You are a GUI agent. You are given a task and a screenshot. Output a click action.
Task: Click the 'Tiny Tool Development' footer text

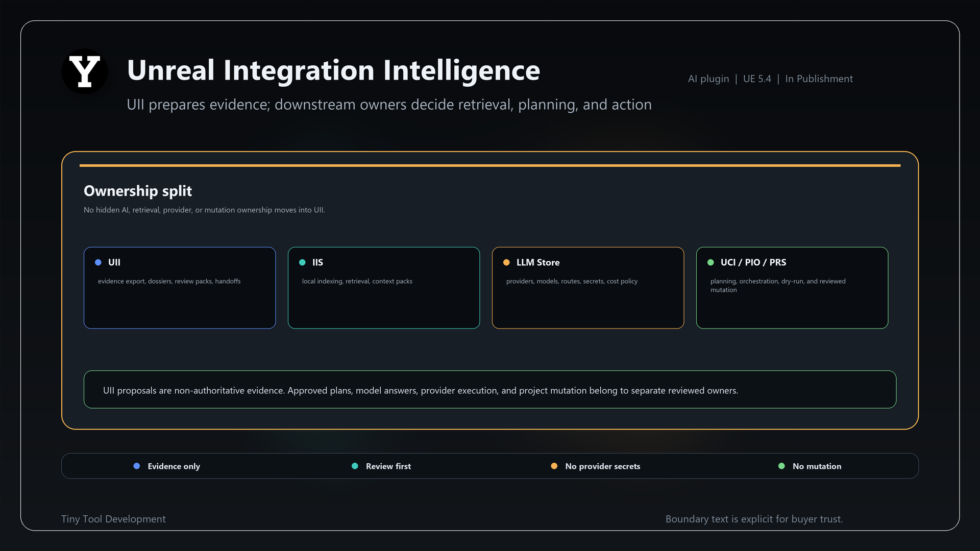(113, 519)
